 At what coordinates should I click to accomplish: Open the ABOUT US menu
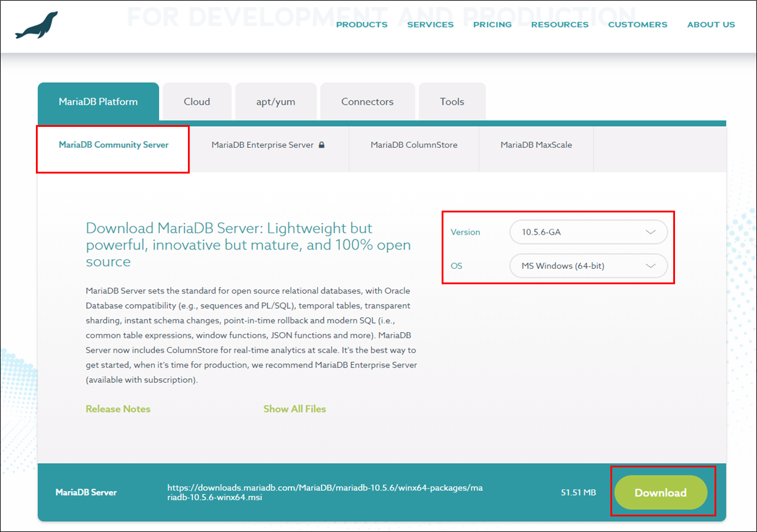[711, 25]
